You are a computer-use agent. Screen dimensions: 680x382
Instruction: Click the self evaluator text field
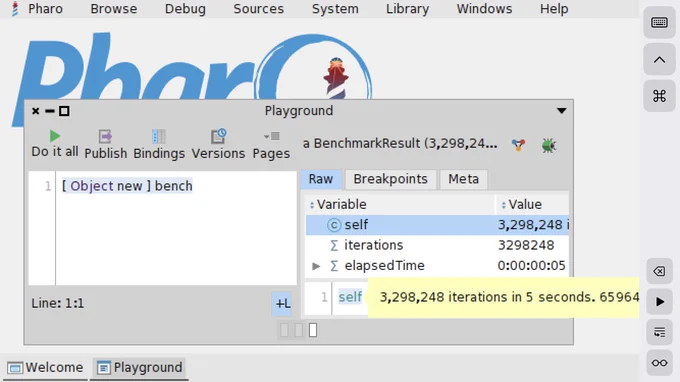point(350,297)
